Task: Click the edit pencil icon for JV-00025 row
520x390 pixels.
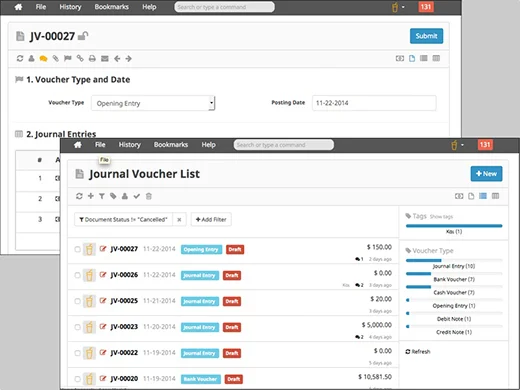Action: pos(103,301)
